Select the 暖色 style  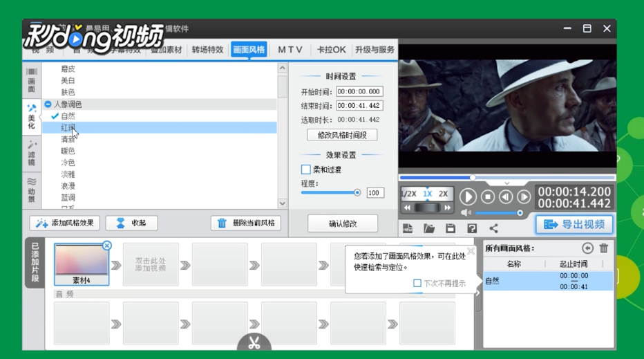[68, 151]
